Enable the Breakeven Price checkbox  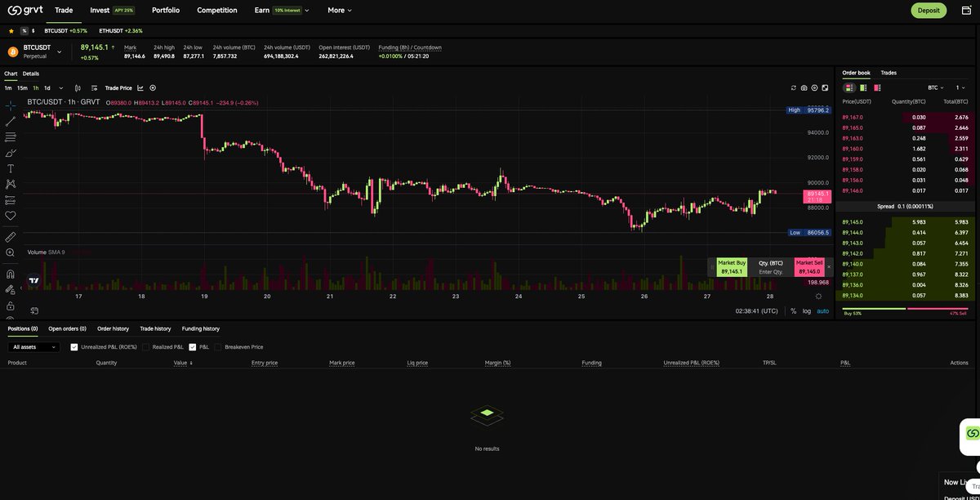[218, 347]
